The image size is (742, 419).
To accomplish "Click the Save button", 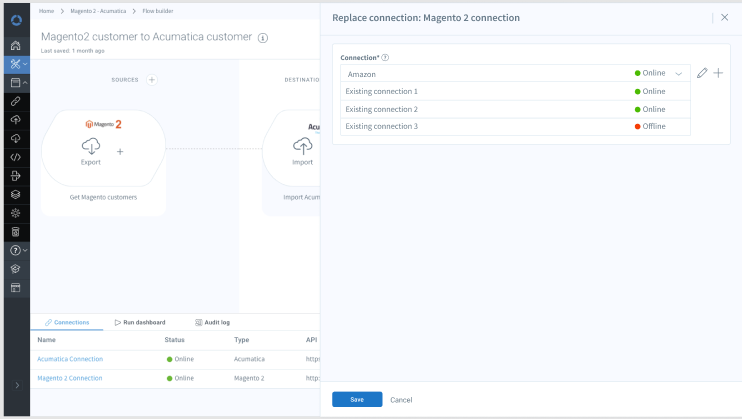I will (357, 399).
